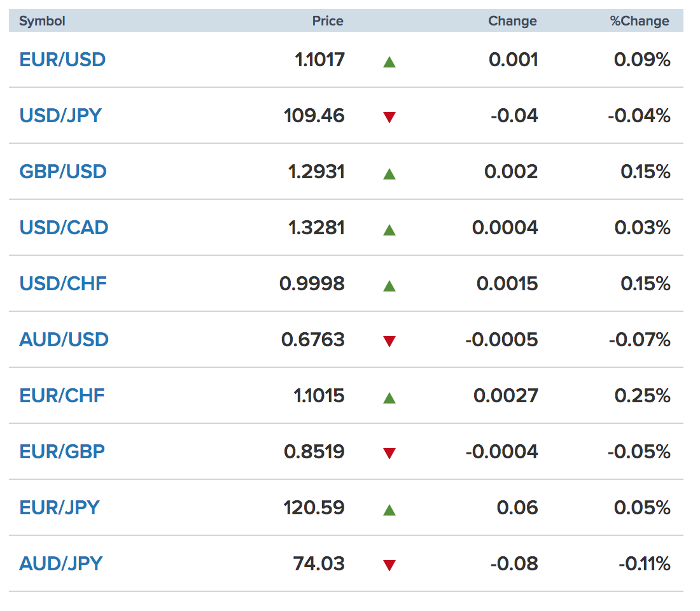Screen dimensions: 700x611
Task: Click USD/CAD percent change 0.03%
Action: click(642, 228)
